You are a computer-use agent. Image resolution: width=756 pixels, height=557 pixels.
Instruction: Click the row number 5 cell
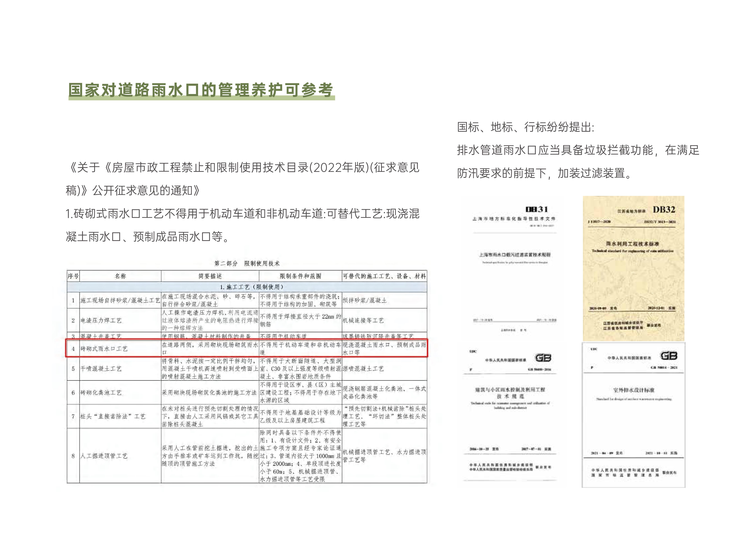coord(73,369)
